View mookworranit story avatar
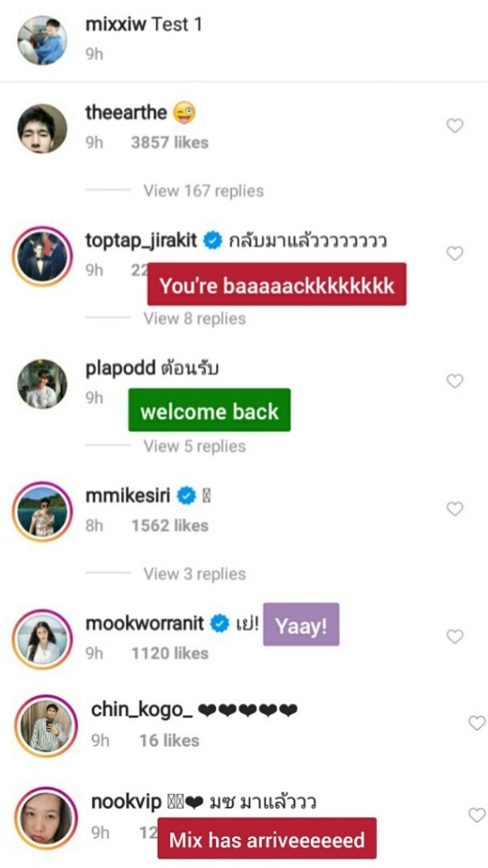This screenshot has height=868, width=488. click(x=42, y=639)
